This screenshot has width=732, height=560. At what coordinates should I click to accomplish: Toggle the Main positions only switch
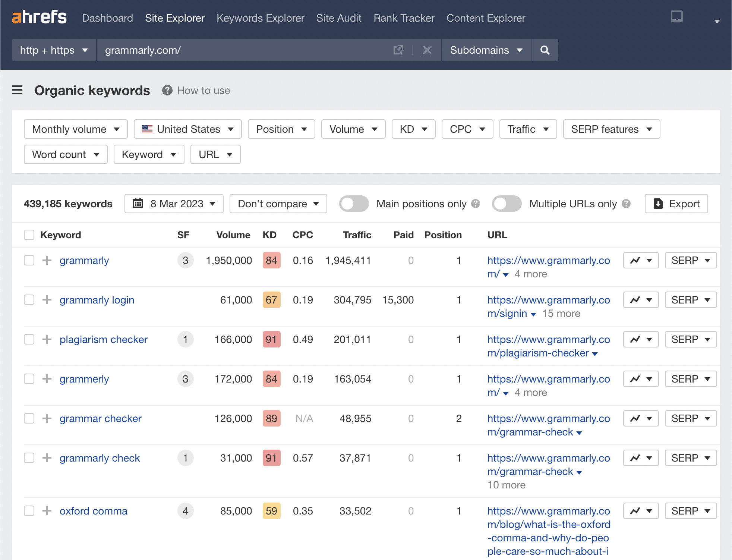353,204
